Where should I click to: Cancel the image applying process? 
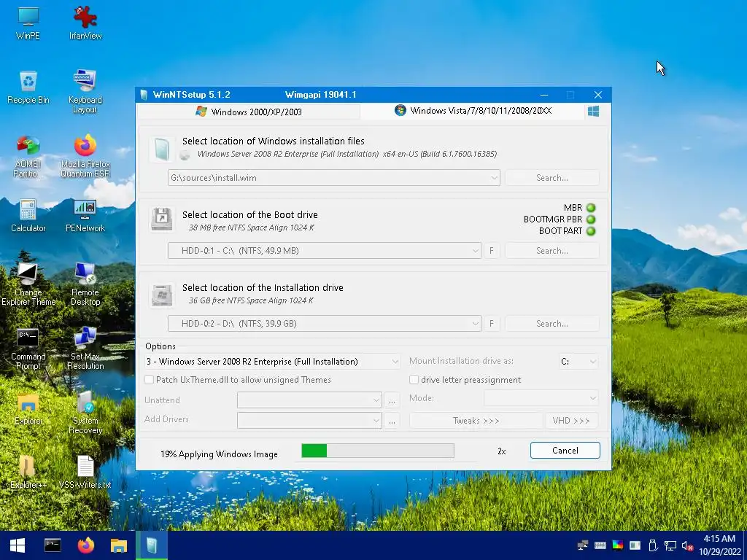[565, 451]
